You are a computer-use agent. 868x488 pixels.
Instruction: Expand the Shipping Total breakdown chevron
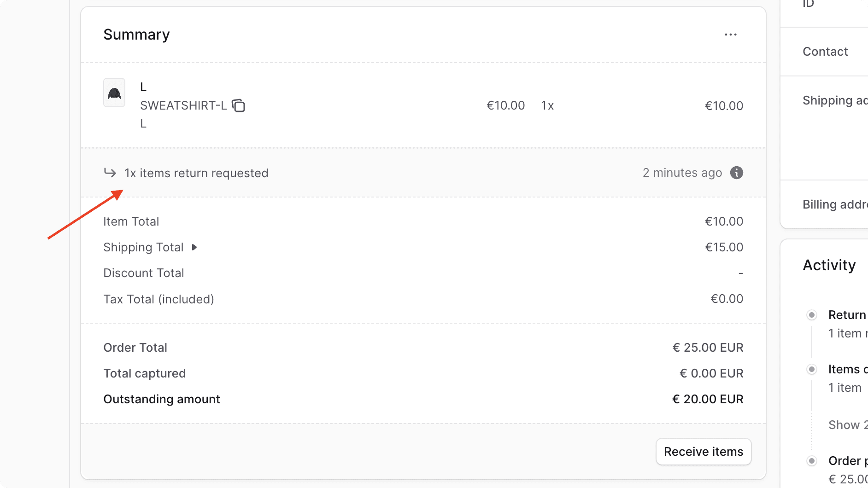pos(195,247)
